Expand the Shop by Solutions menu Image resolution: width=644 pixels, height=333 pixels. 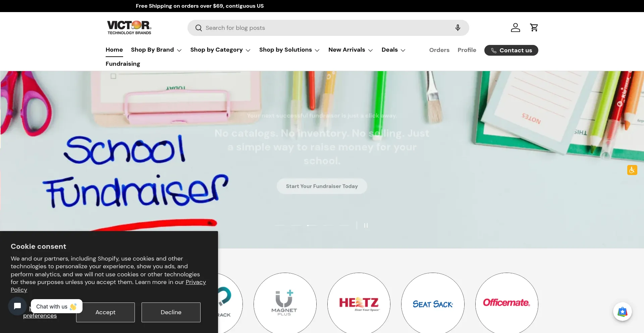tap(289, 50)
